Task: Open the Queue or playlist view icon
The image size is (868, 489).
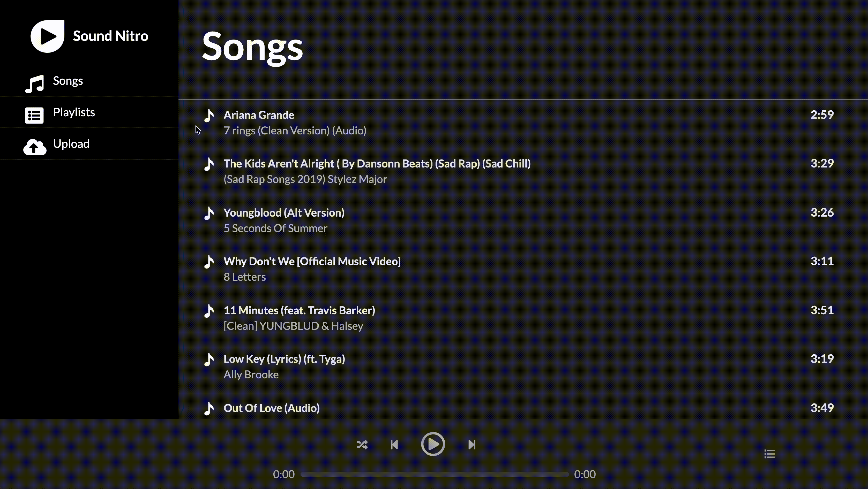Action: point(770,453)
